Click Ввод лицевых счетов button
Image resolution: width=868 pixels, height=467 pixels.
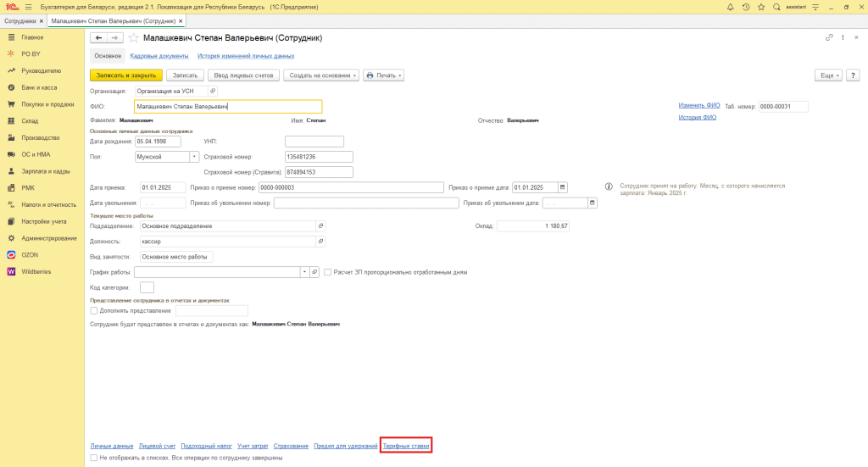(x=243, y=75)
